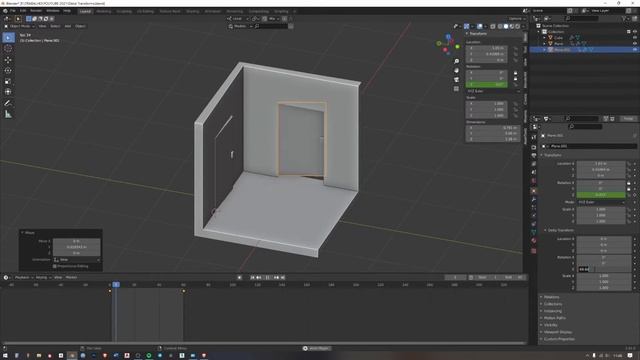Click the pan view hand icon
Screen dimensions: 640x360
pos(456,71)
